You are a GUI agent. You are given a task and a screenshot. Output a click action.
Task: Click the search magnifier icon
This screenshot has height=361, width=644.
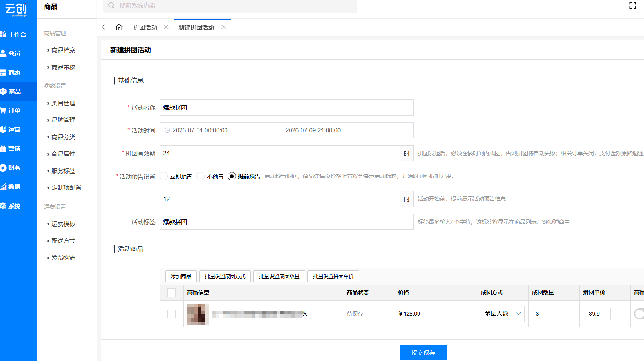[111, 5]
